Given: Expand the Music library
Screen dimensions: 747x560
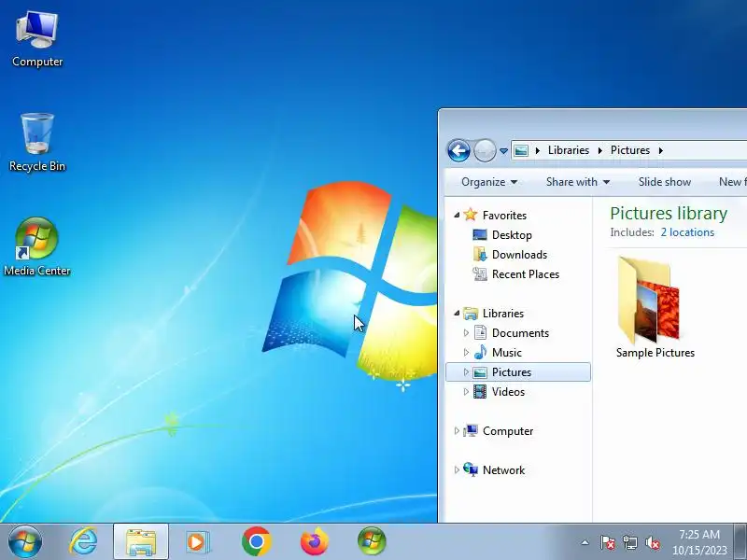Looking at the screenshot, I should (x=466, y=353).
